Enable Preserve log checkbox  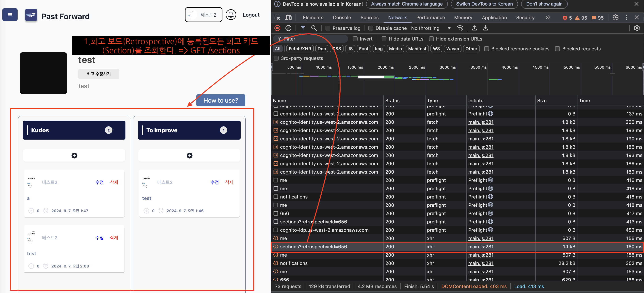[328, 28]
